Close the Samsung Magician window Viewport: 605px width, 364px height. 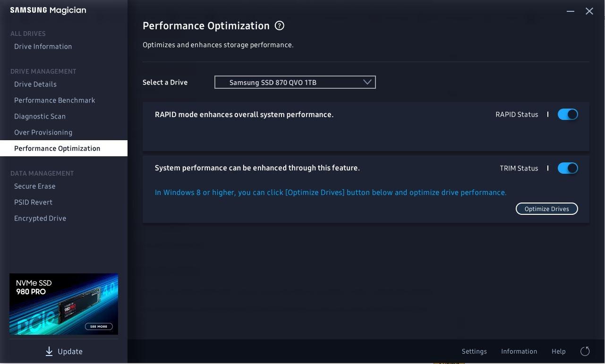tap(589, 11)
